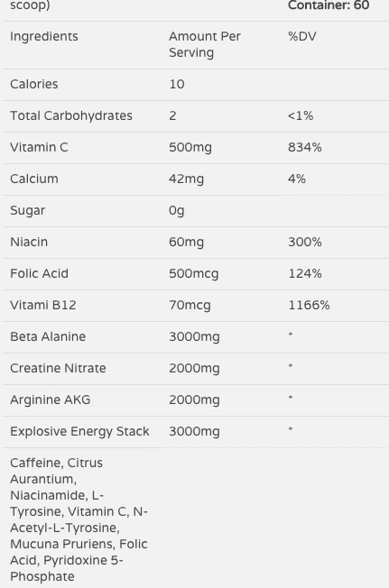389x588 pixels.
Task: Click the Sugar 0g amount
Action: pyautogui.click(x=176, y=210)
